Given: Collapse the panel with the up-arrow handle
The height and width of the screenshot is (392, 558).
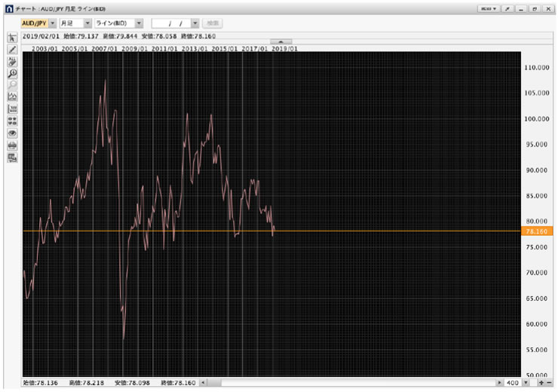Looking at the screenshot, I should tap(281, 41).
